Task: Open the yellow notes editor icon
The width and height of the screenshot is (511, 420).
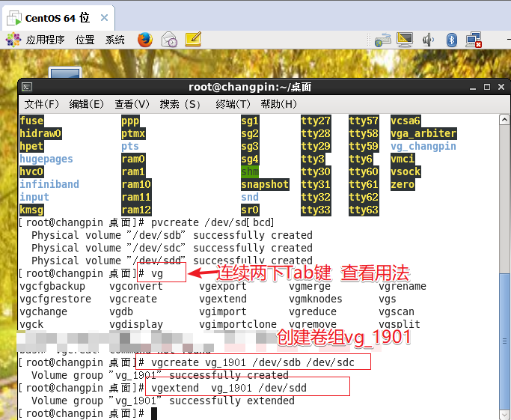Action: click(193, 40)
